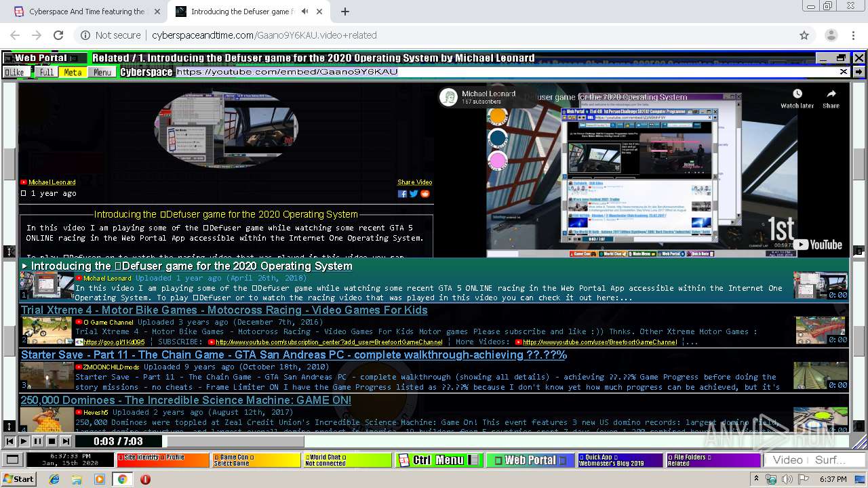This screenshot has height=488, width=868.
Task: Open the Chrome profile avatar
Action: (x=831, y=35)
